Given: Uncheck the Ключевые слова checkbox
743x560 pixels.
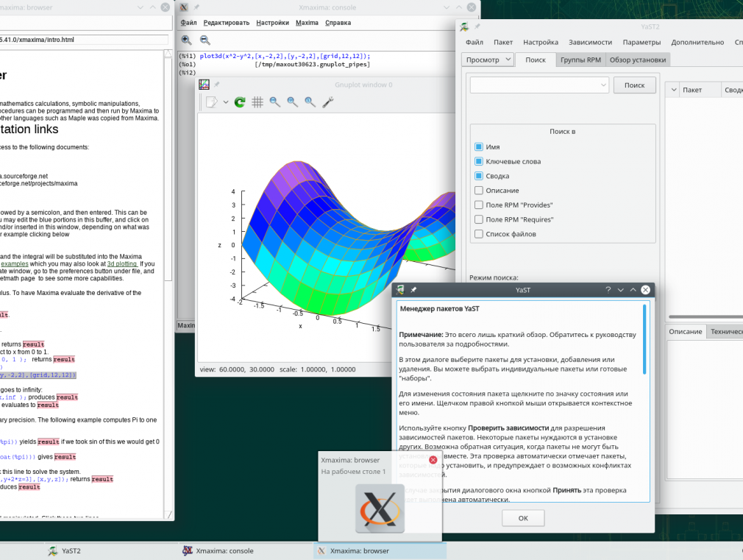Looking at the screenshot, I should click(479, 162).
